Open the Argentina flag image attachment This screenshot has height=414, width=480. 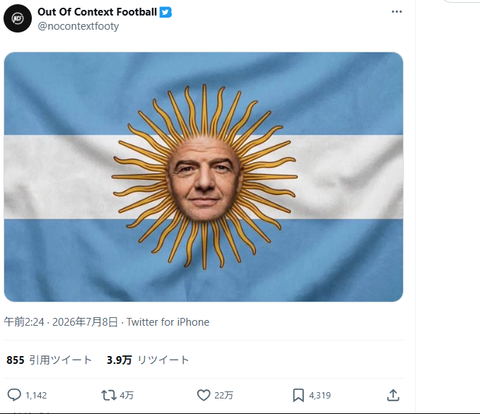(203, 177)
